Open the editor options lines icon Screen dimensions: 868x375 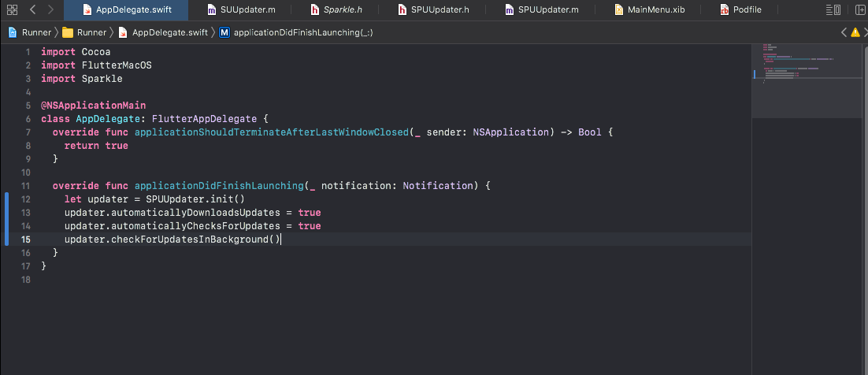point(833,9)
